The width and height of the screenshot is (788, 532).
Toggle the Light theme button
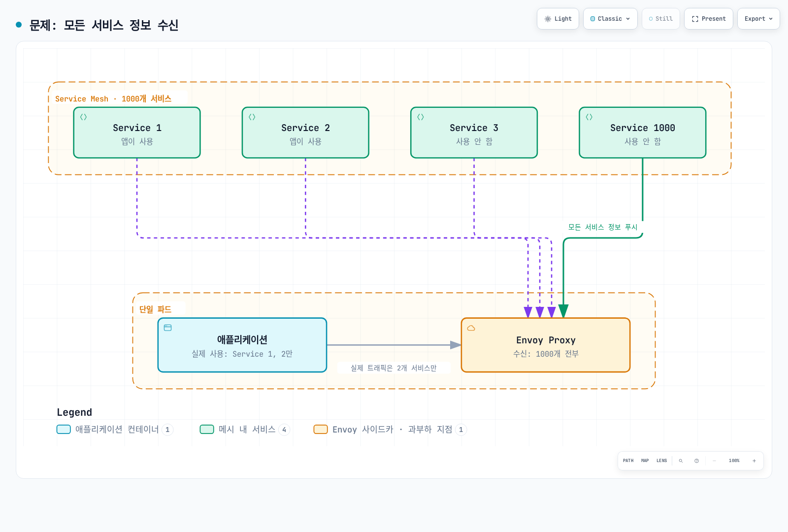tap(558, 19)
